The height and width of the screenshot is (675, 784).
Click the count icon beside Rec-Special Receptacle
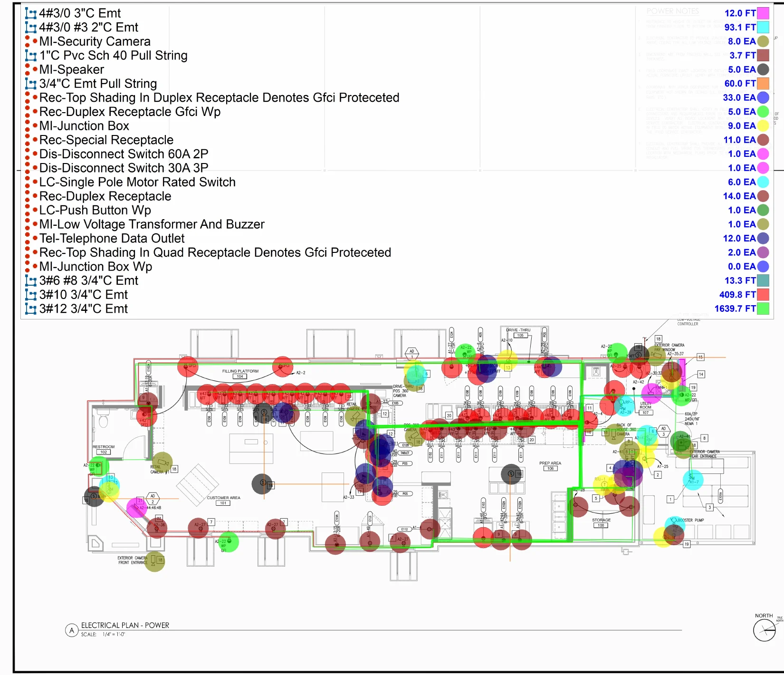(x=31, y=140)
